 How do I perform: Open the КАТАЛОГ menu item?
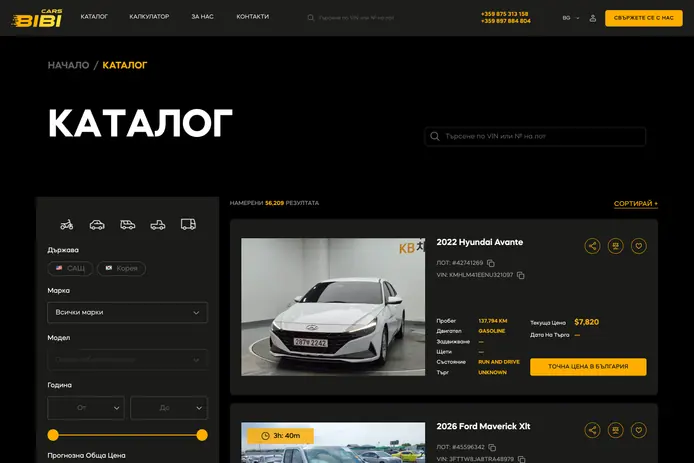point(94,16)
